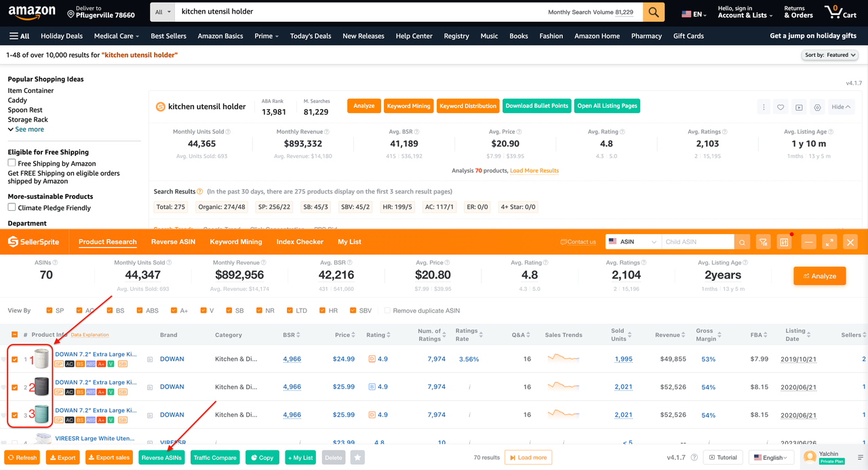
Task: Click the SellerSprite logo
Action: click(33, 242)
